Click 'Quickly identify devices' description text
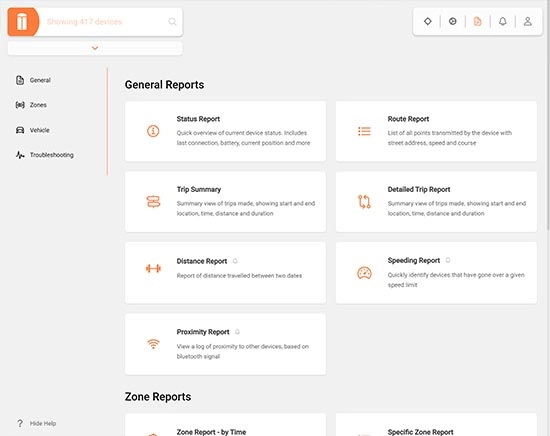Screen dimensions: 550x436 click(456, 280)
